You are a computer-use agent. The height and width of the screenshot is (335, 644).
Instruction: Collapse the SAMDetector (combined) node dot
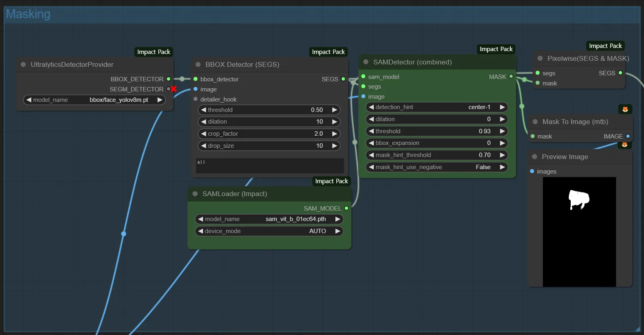[366, 62]
